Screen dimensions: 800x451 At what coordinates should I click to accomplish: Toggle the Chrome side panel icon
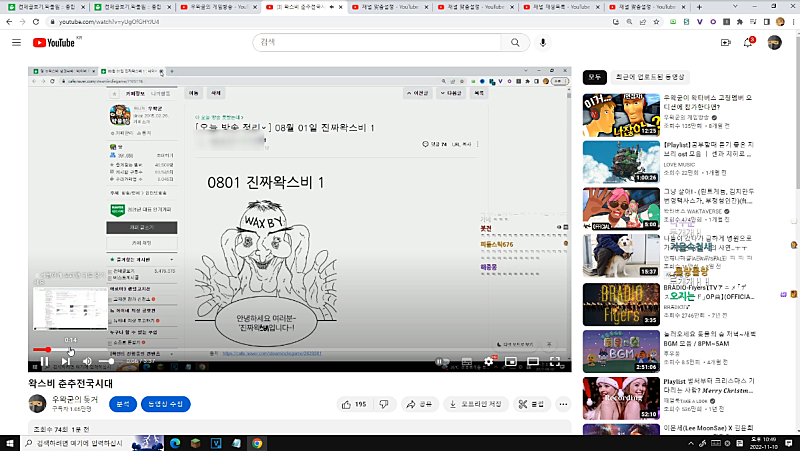coord(766,22)
